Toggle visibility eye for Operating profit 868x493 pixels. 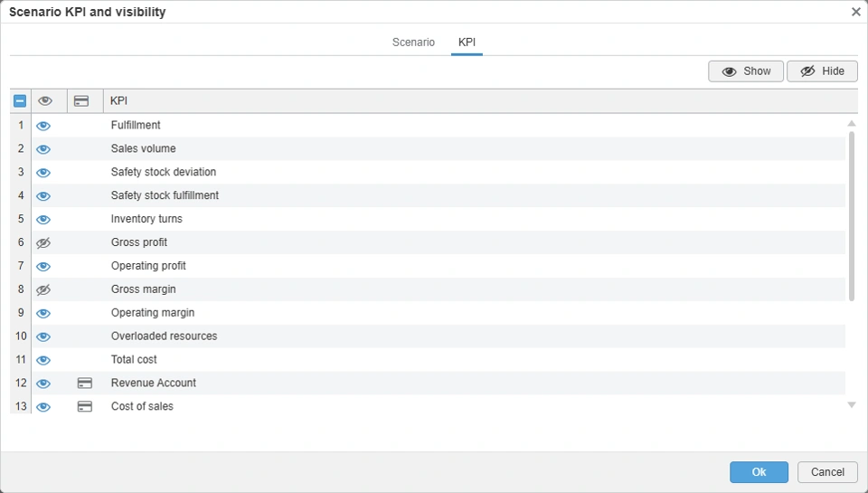[43, 267]
